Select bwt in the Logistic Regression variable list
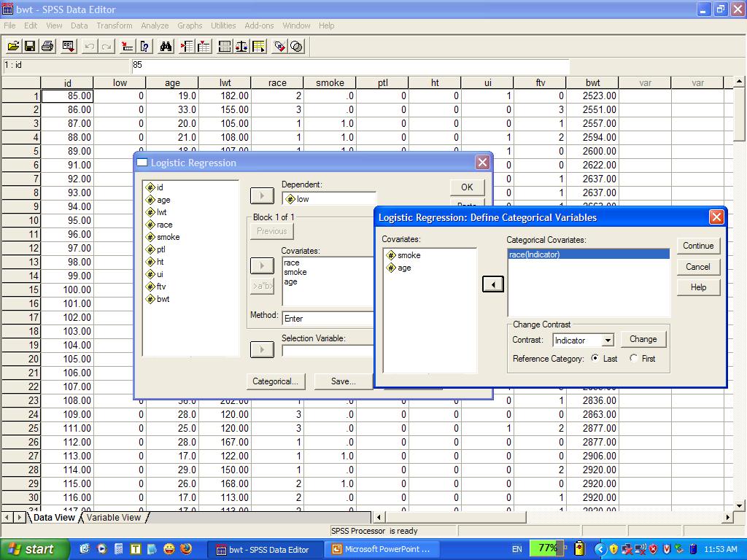The width and height of the screenshot is (747, 560). (x=158, y=299)
